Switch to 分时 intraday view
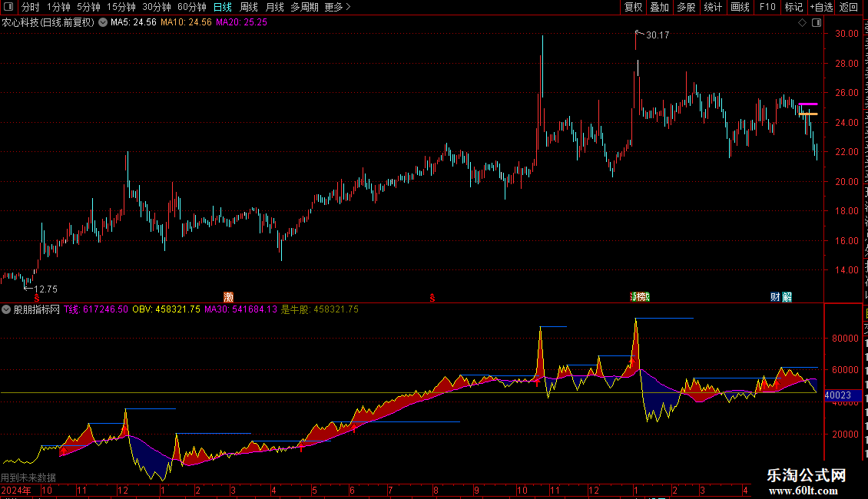This screenshot has width=868, height=499. [x=31, y=7]
